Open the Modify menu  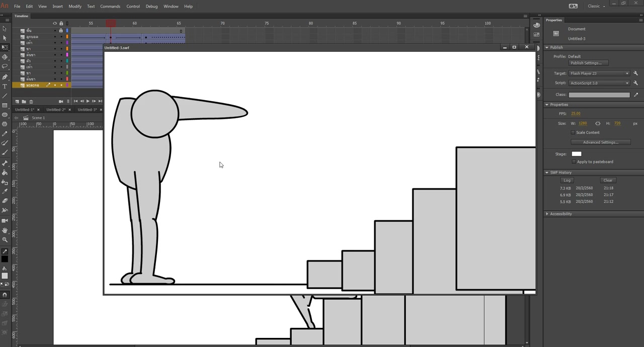click(75, 7)
